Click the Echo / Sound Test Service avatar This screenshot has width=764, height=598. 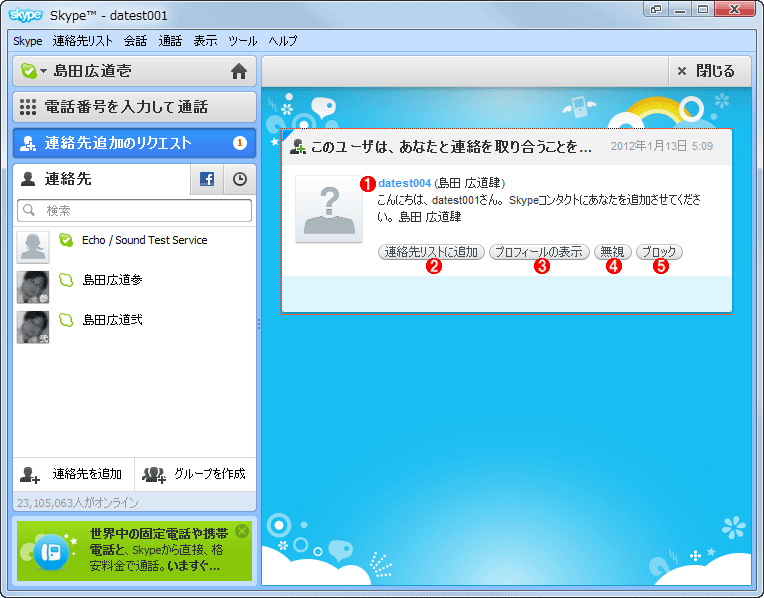33,247
